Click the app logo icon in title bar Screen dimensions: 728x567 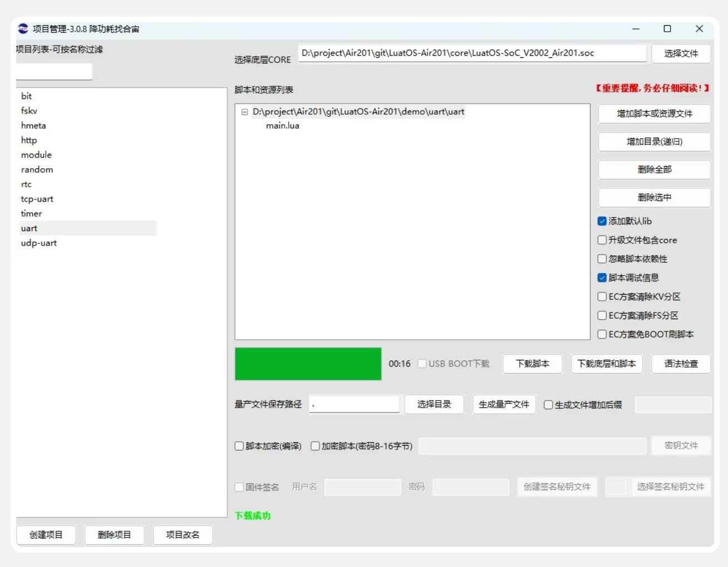(23, 28)
